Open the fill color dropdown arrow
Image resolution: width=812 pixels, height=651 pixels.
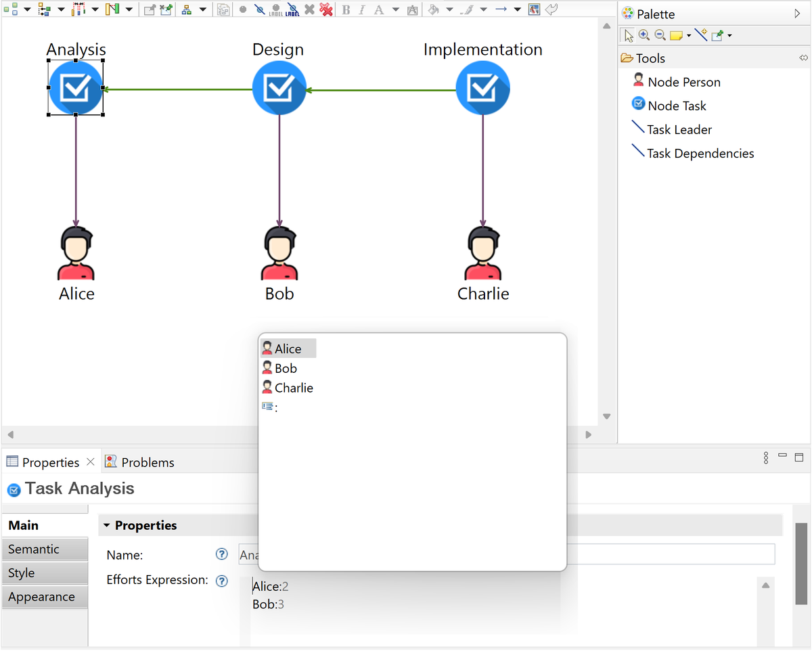(449, 9)
